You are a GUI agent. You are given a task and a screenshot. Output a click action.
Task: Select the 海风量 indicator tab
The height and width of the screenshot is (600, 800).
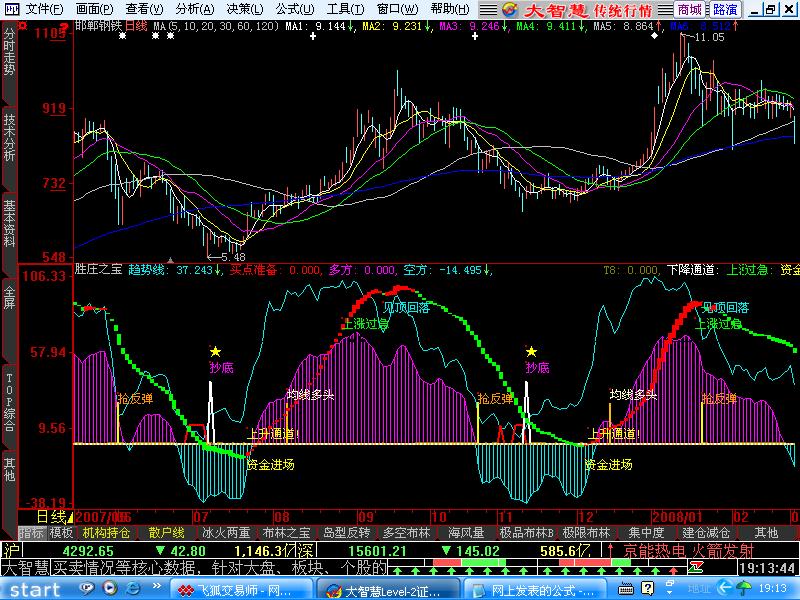466,533
